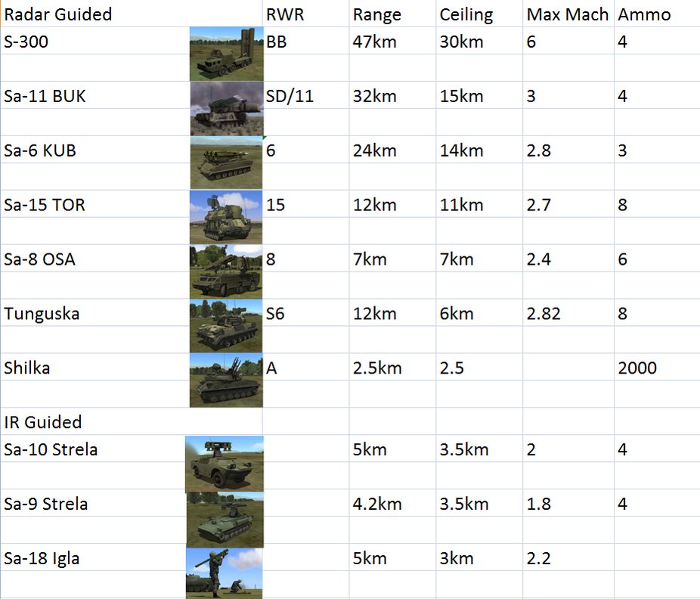Click the Sa-8 OSA vehicle thumbnail
700x599 pixels.
[226, 272]
